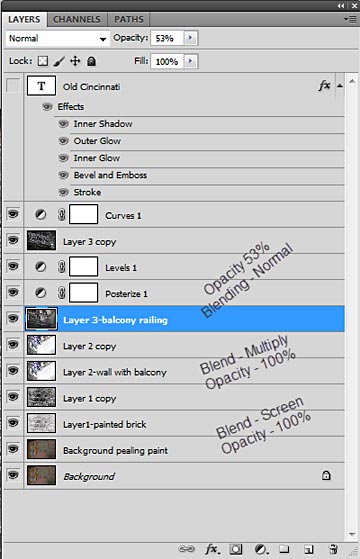Show the Old Cincinnati text layer

(x=13, y=86)
